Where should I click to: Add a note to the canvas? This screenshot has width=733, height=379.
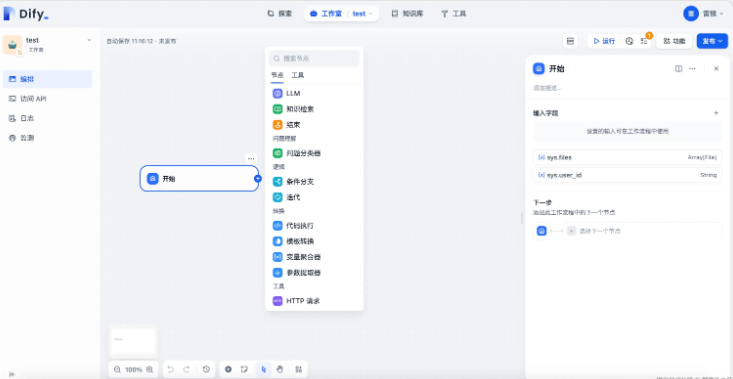[x=244, y=369]
